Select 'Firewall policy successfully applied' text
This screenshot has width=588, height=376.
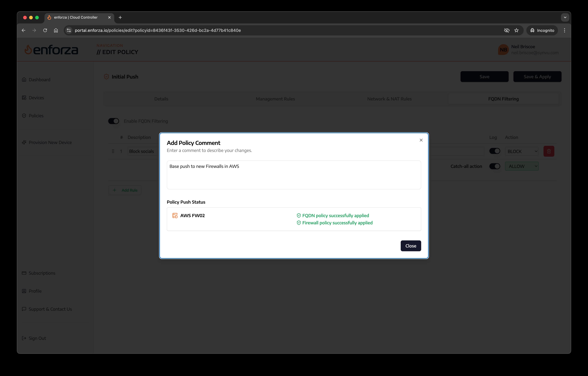click(x=337, y=223)
